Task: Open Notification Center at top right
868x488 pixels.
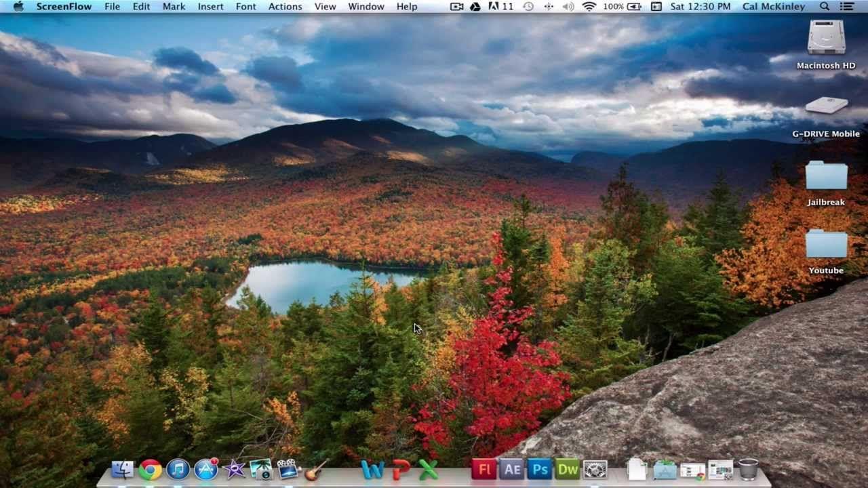Action: pyautogui.click(x=847, y=6)
